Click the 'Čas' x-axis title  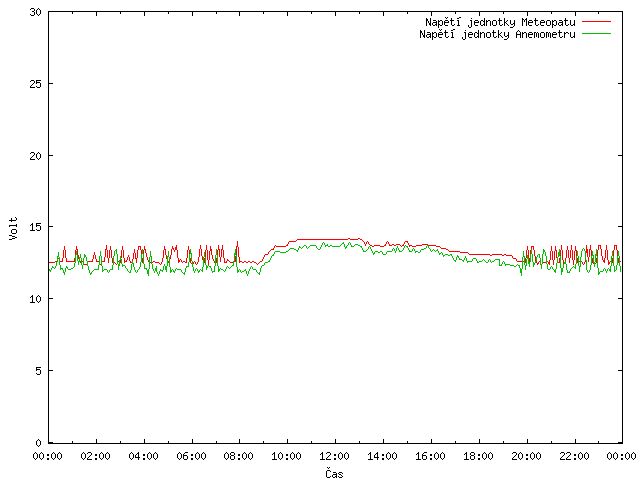click(334, 473)
